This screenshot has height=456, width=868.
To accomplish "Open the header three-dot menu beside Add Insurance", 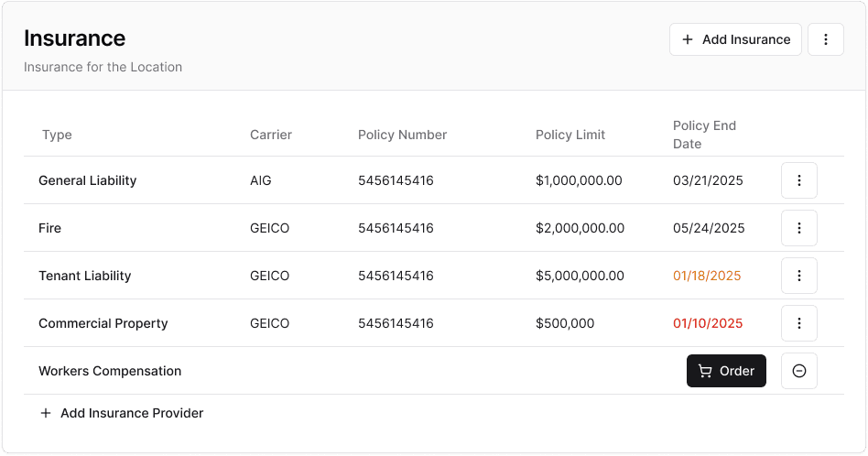I will pyautogui.click(x=825, y=39).
